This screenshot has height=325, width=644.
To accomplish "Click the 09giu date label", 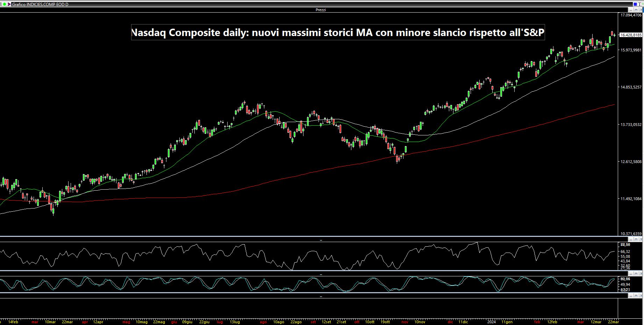I will tap(187, 322).
